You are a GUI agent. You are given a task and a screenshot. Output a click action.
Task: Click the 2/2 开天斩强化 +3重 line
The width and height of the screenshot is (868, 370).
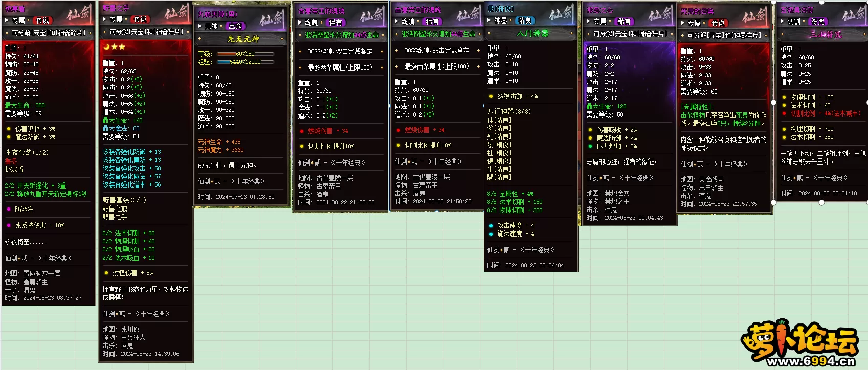pyautogui.click(x=36, y=186)
